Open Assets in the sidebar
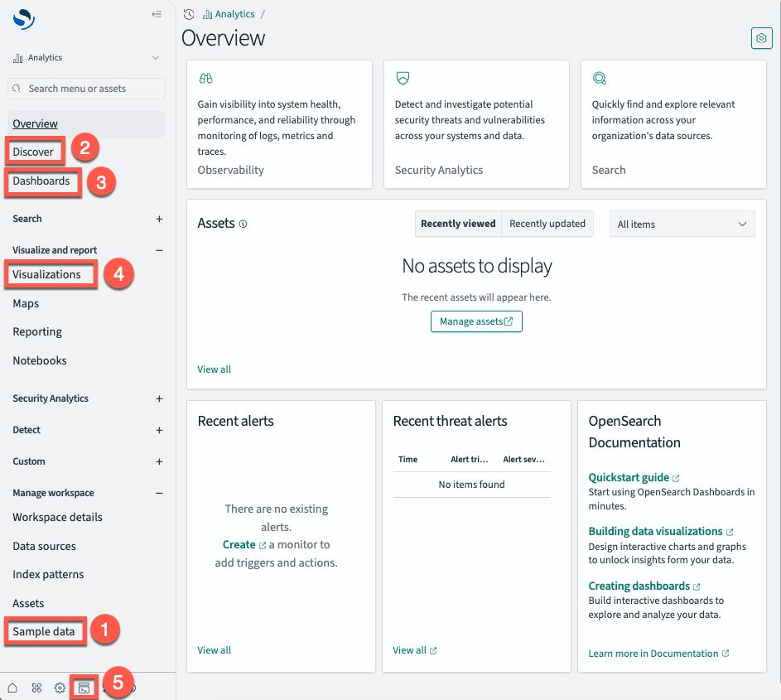Screen dimensions: 781x700 tap(28, 603)
